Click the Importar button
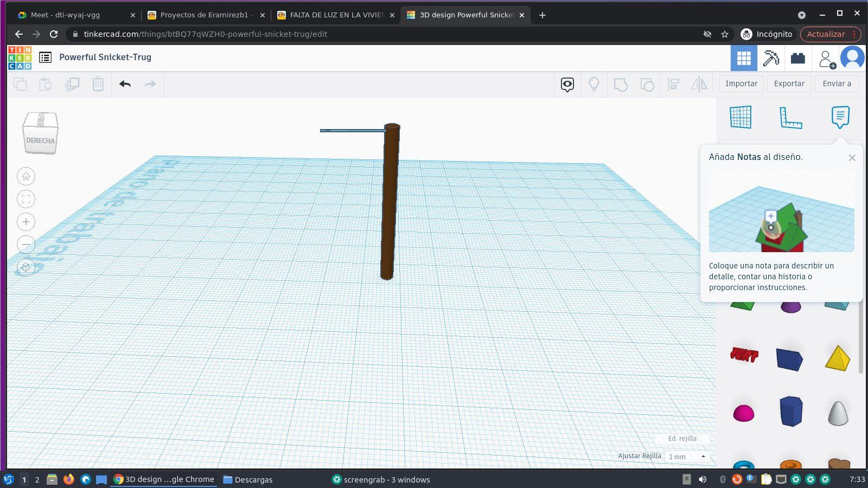 (741, 84)
